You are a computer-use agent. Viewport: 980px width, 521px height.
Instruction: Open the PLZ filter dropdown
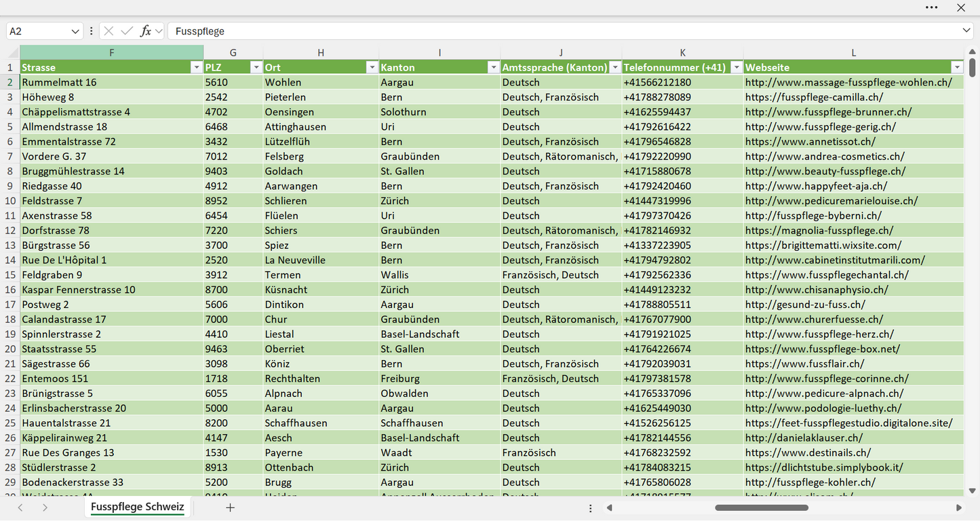256,68
